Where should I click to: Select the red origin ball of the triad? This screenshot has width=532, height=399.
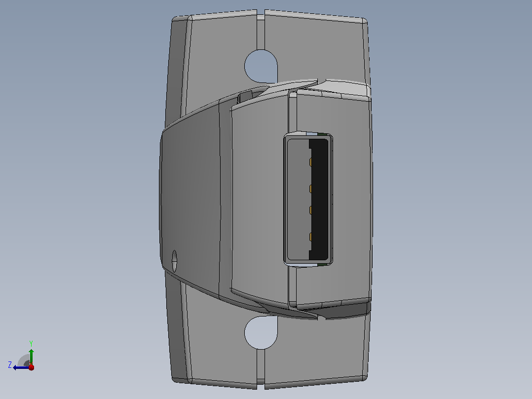(32, 367)
